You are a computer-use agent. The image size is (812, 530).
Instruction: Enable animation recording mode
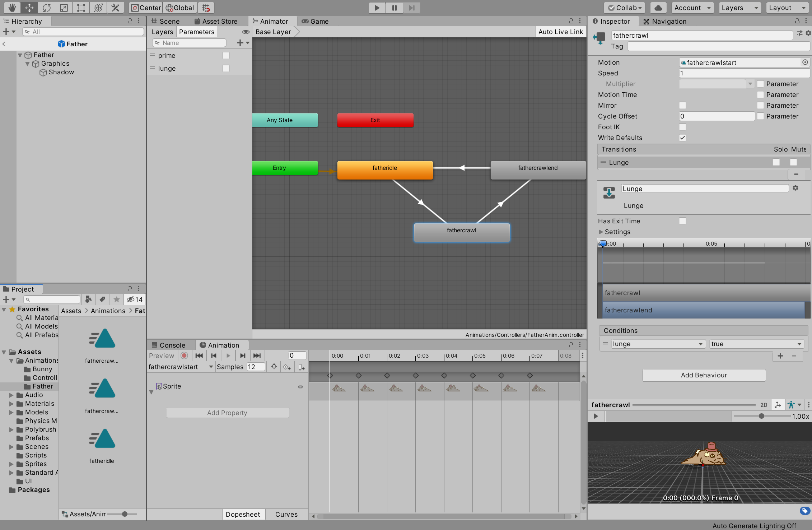click(184, 355)
